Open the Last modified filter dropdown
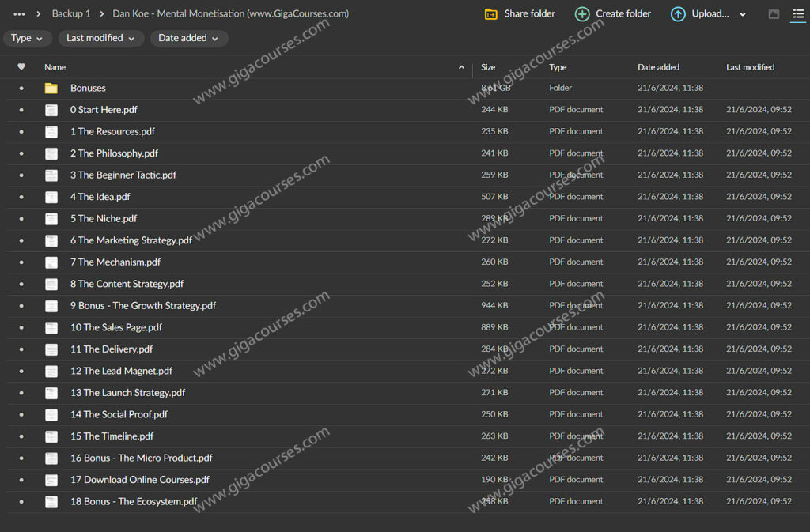The height and width of the screenshot is (532, 810). click(100, 38)
